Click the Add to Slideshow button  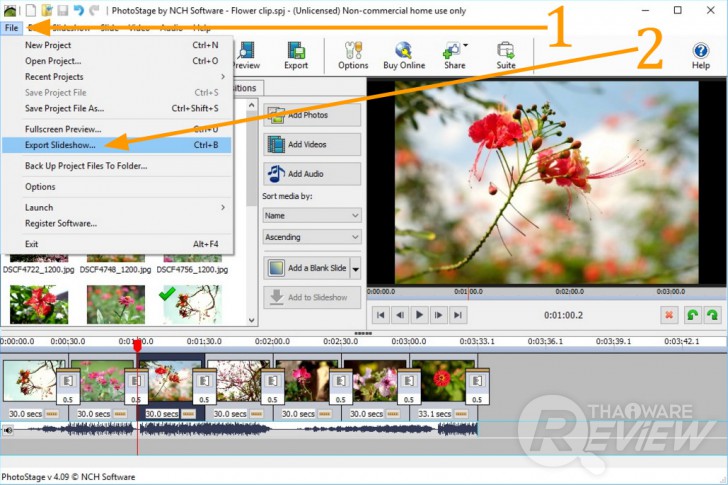(x=312, y=297)
